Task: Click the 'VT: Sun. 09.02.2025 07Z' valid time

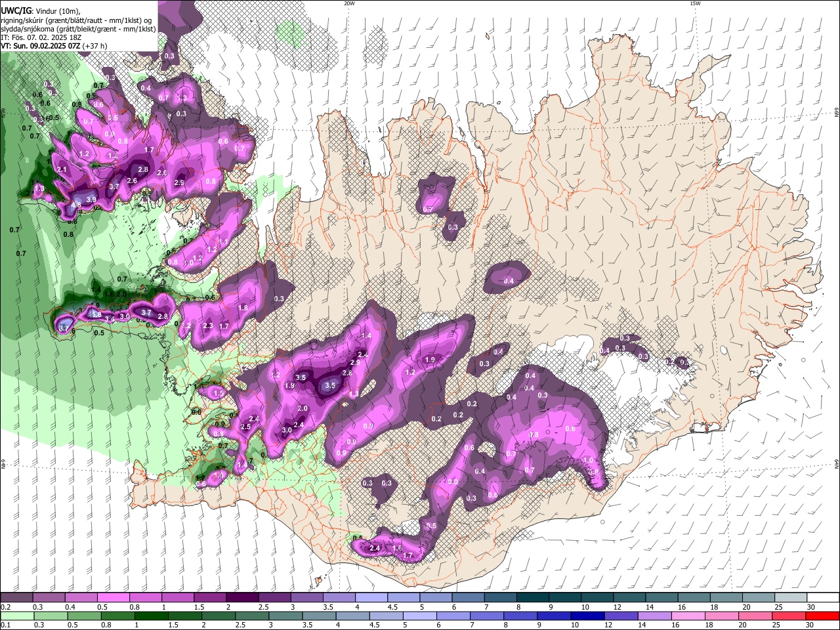Action: (41, 46)
